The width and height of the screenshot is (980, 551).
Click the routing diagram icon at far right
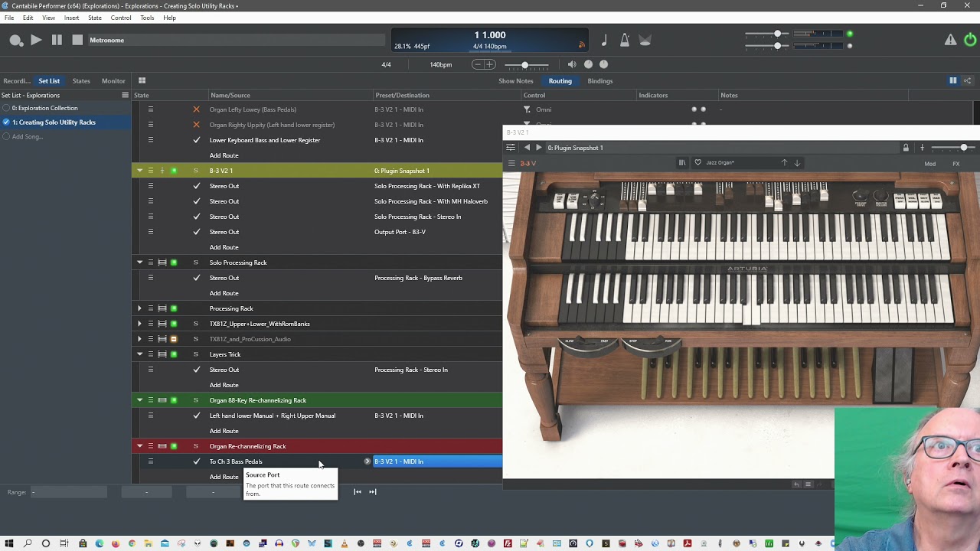[x=968, y=80]
